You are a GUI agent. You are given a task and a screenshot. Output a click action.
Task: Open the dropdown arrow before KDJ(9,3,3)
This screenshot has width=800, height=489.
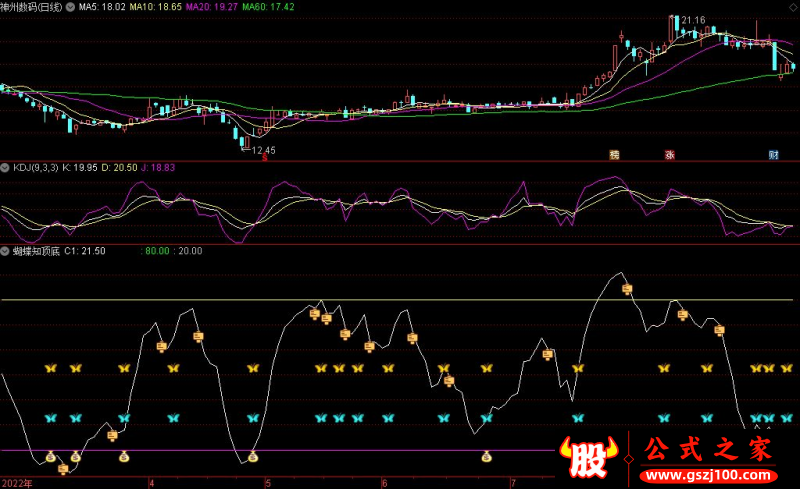pos(5,167)
